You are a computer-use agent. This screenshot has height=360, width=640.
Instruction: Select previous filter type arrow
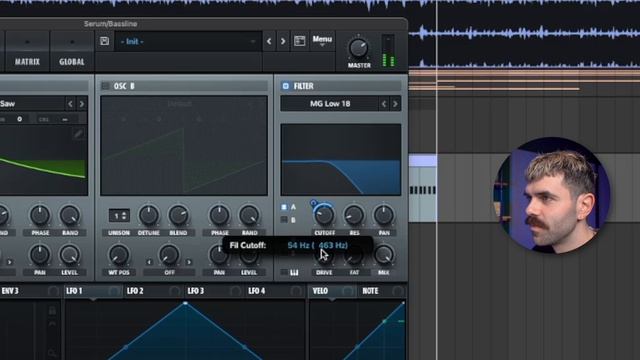click(x=384, y=104)
